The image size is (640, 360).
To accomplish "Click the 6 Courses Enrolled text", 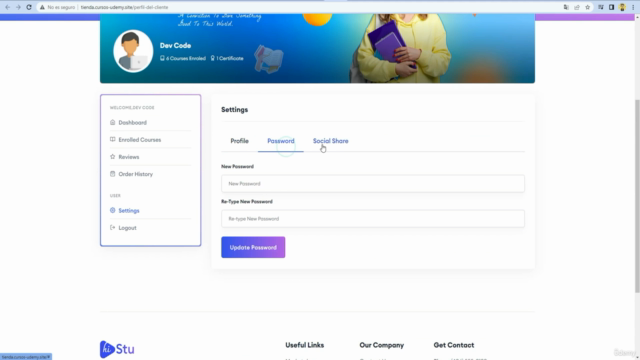I will [186, 58].
